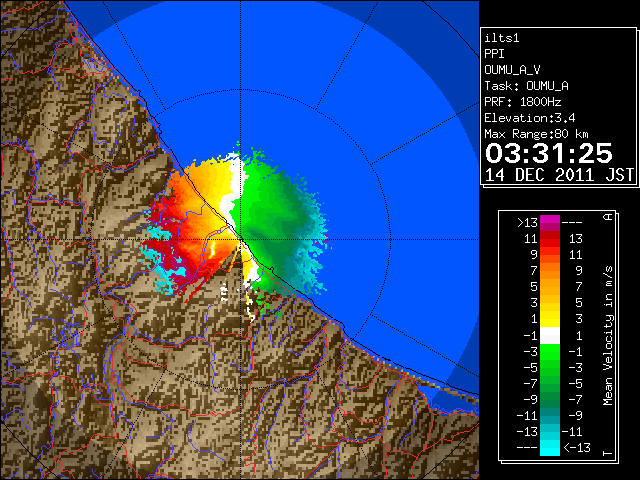Screen dimensions: 640x480
Task: Pick the bright green swatch in velocity scale
Action: [550, 352]
